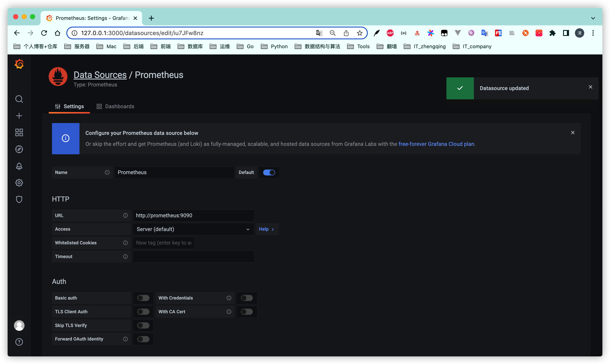This screenshot has width=610, height=364.
Task: Open the help question mark icon
Action: (x=19, y=342)
